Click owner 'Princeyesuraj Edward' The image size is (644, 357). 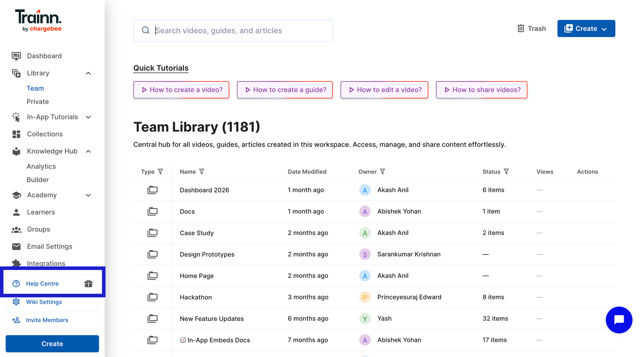[409, 297]
